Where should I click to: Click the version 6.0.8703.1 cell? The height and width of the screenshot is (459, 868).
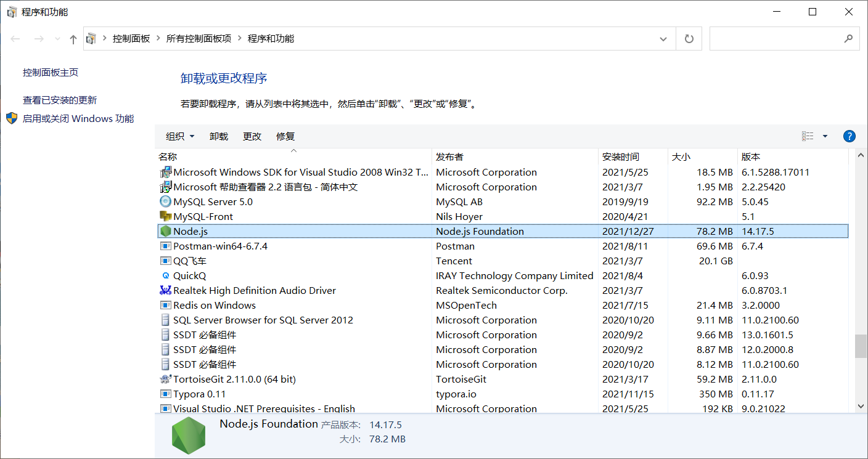[x=765, y=290]
